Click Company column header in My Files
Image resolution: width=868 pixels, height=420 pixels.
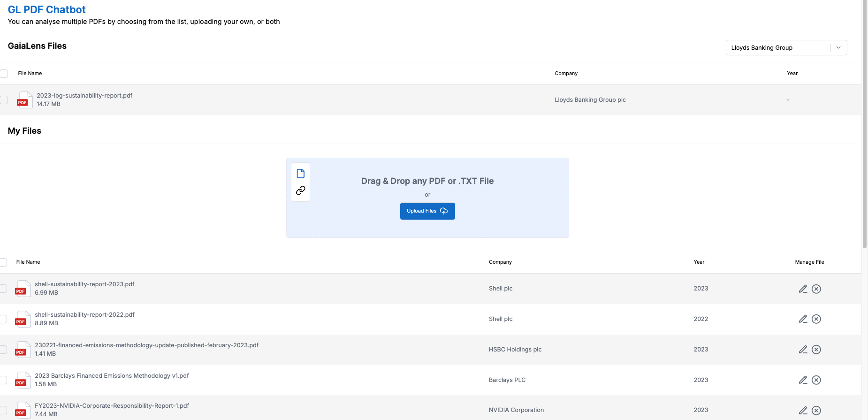pos(500,262)
